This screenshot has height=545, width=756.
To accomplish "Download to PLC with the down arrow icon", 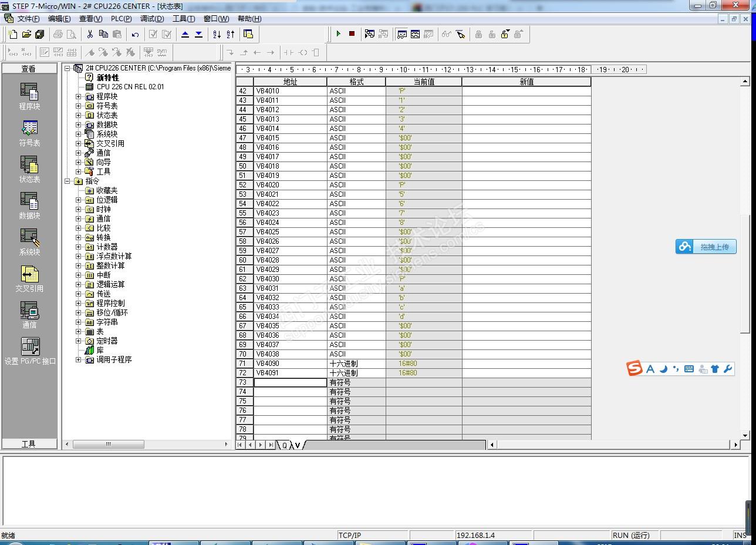I will (x=198, y=34).
